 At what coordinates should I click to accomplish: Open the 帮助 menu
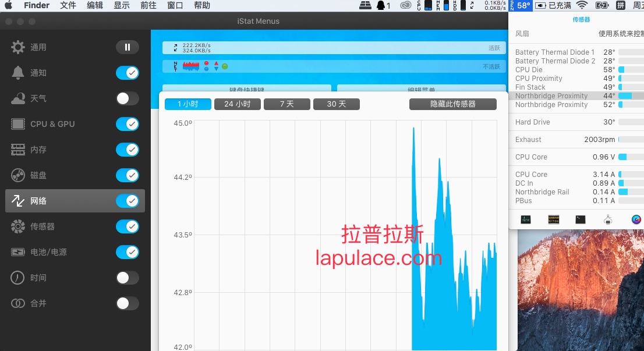pos(201,5)
